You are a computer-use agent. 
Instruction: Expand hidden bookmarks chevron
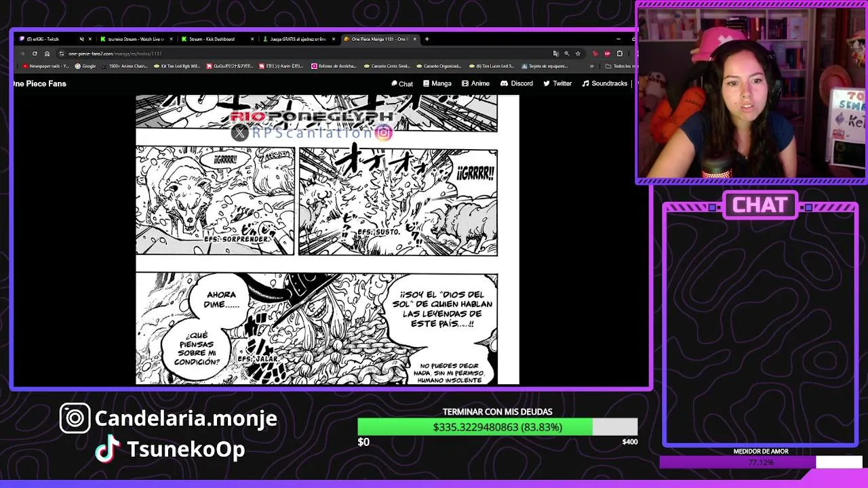pyautogui.click(x=592, y=66)
